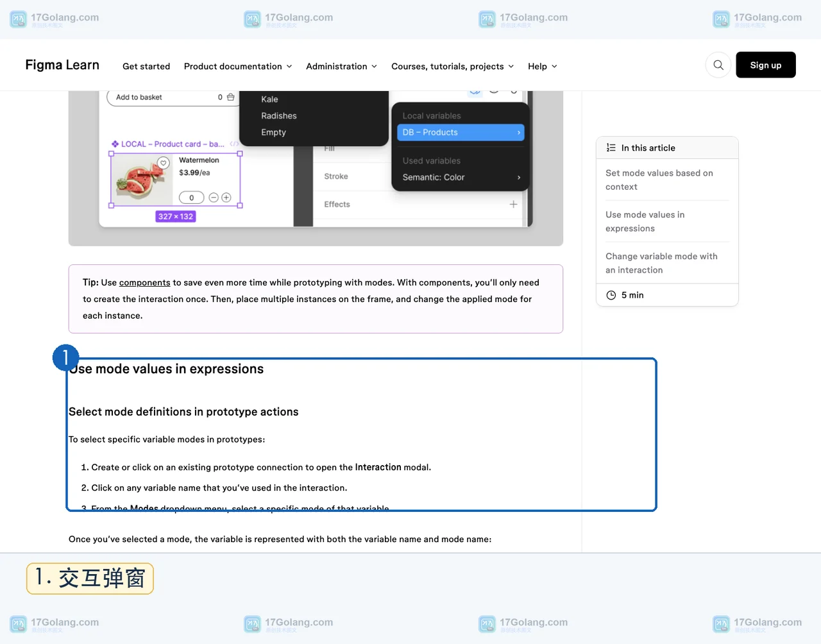Open the product card prototype screenshot image
The image size is (821, 644).
point(316,168)
